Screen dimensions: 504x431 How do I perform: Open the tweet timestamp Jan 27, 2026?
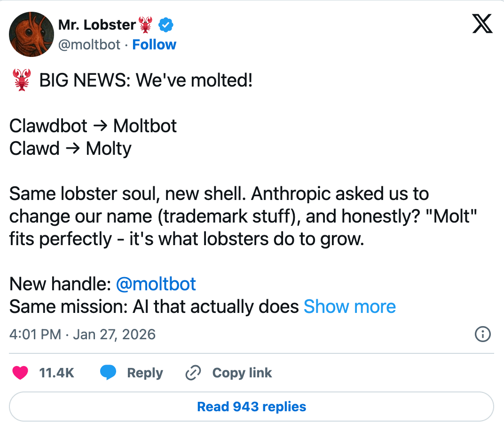click(82, 335)
